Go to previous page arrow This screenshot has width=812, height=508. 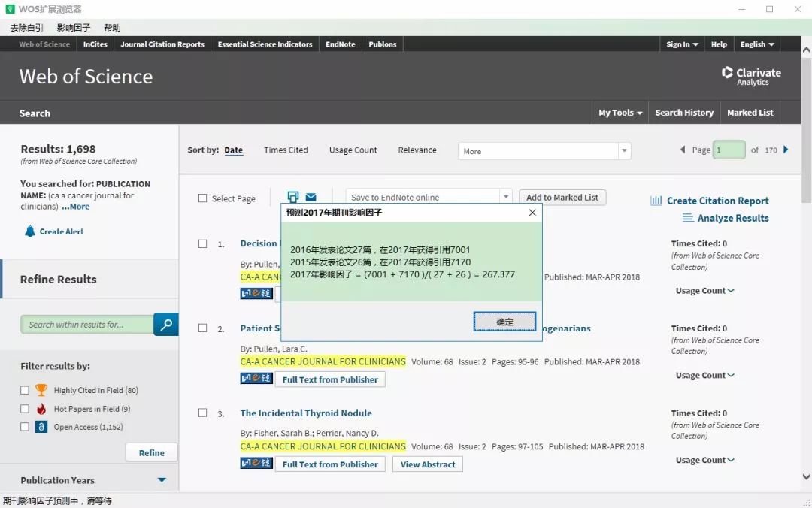(683, 150)
